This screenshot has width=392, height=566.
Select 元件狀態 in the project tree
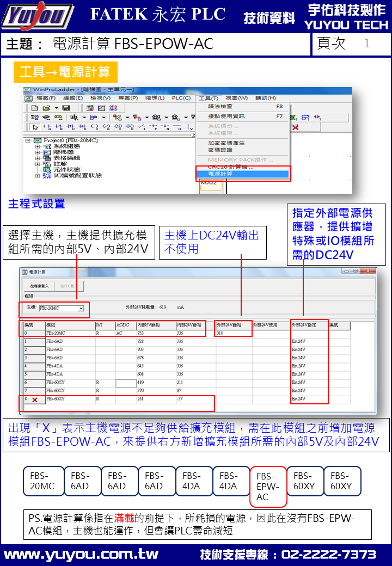(x=67, y=170)
